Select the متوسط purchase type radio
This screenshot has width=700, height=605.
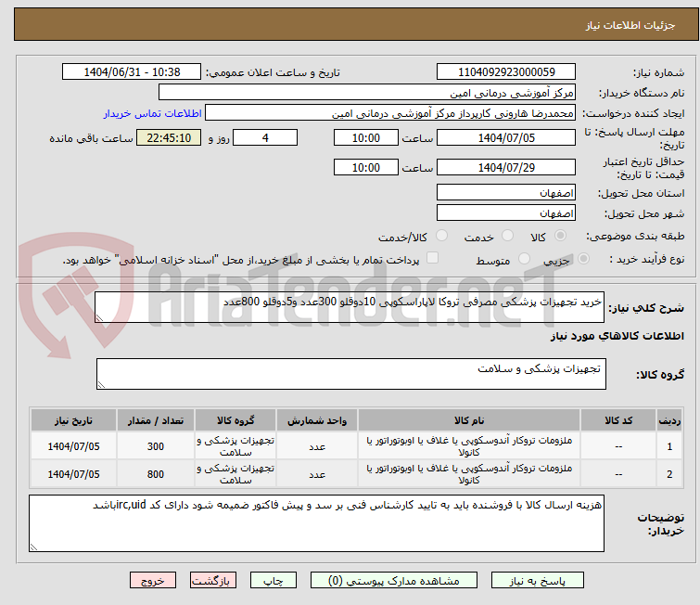524,259
